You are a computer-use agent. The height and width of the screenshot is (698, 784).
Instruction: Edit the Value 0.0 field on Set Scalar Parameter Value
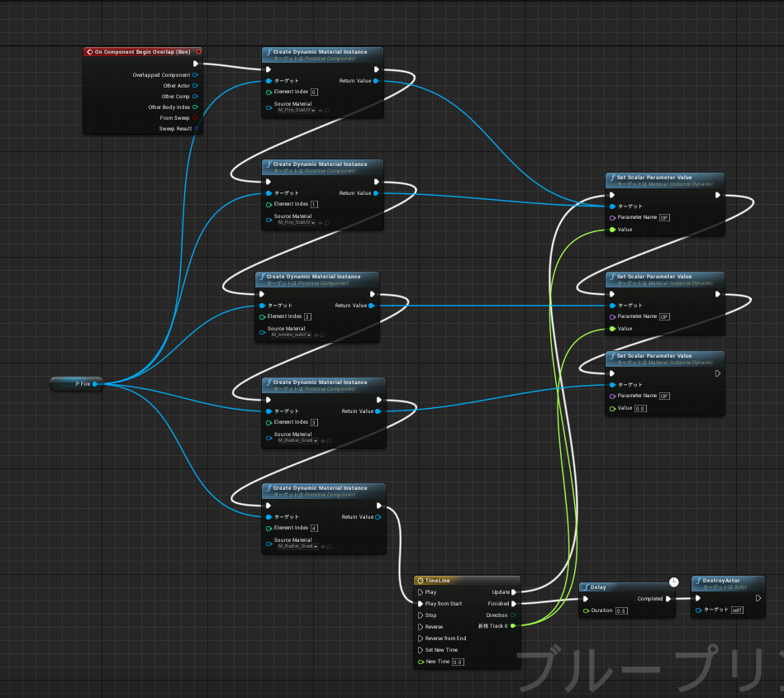click(640, 409)
